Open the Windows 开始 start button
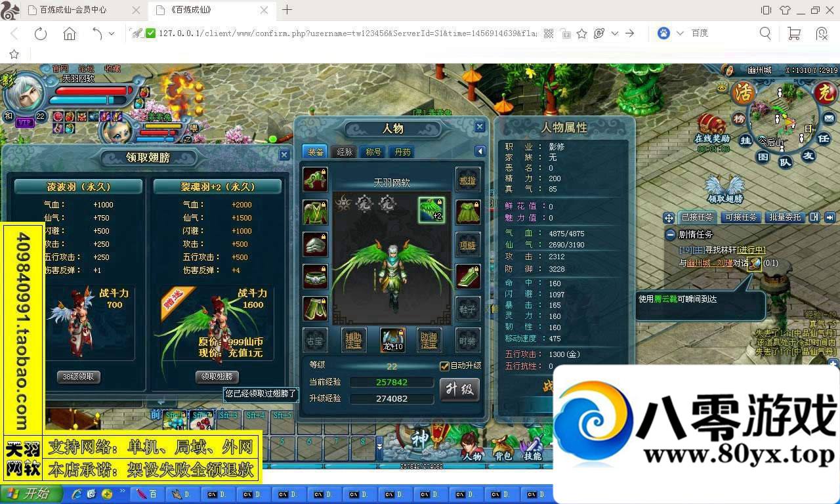This screenshot has height=504, width=840. [x=31, y=493]
